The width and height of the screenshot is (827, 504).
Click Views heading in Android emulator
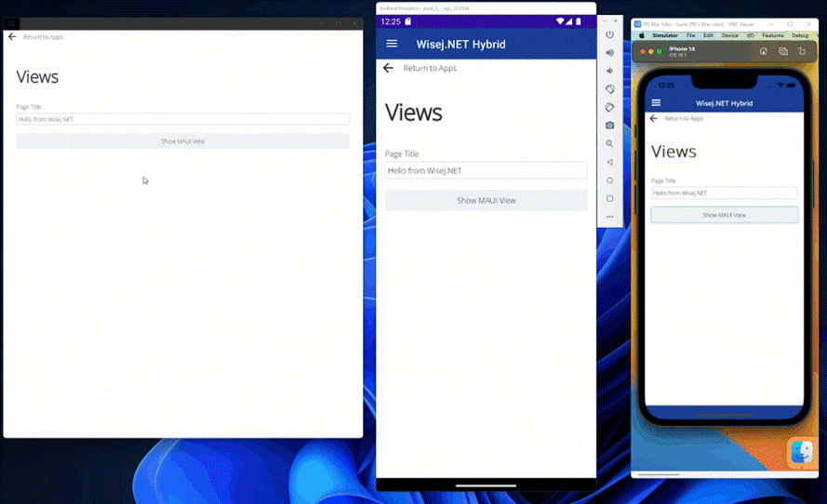click(x=413, y=113)
